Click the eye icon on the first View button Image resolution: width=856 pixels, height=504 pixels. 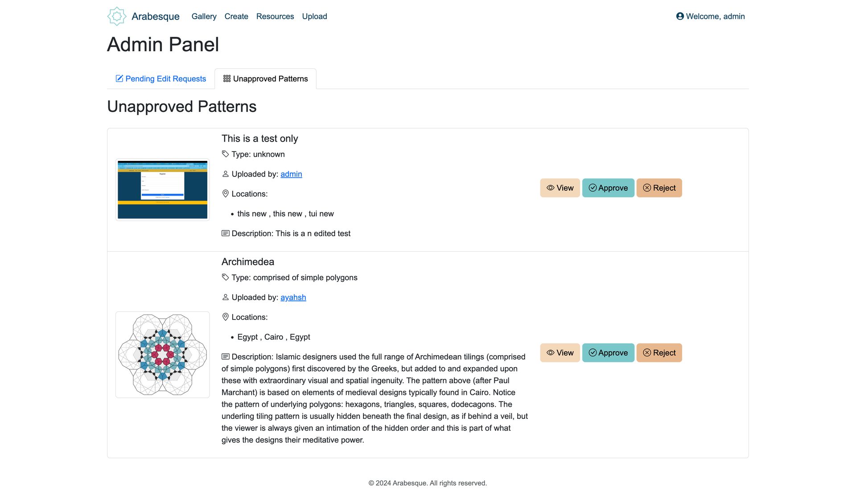coord(551,188)
